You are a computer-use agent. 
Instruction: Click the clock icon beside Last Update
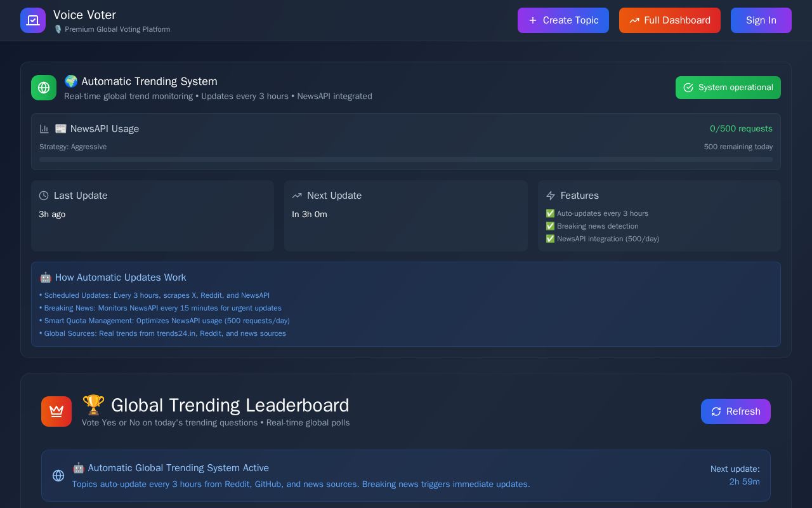[x=44, y=196]
